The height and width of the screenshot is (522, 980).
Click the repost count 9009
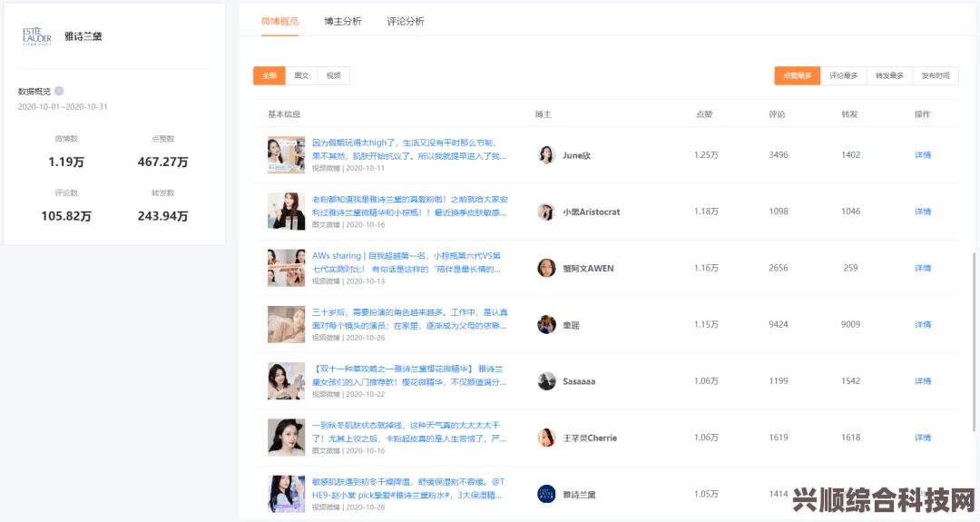(850, 324)
